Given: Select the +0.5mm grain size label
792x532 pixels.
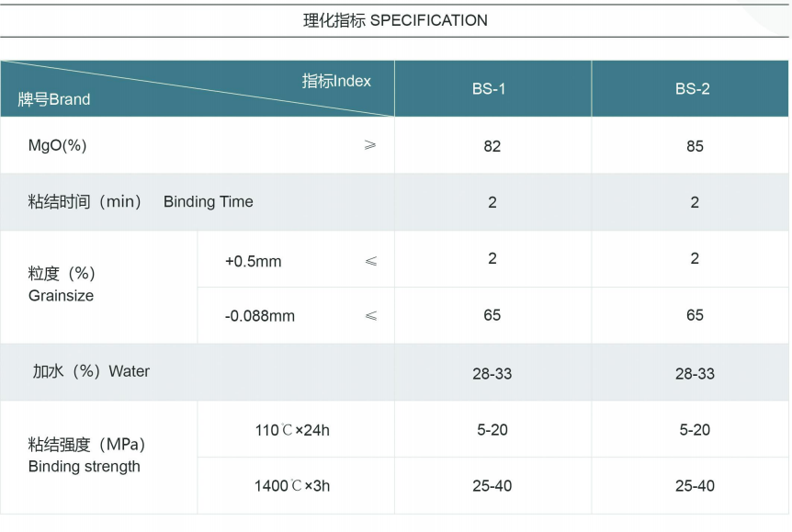Looking at the screenshot, I should click(254, 261).
